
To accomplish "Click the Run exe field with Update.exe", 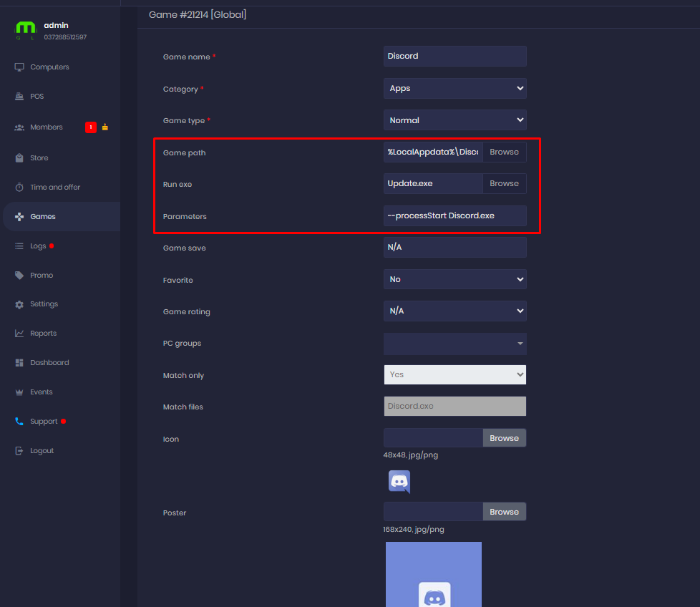I will [433, 183].
